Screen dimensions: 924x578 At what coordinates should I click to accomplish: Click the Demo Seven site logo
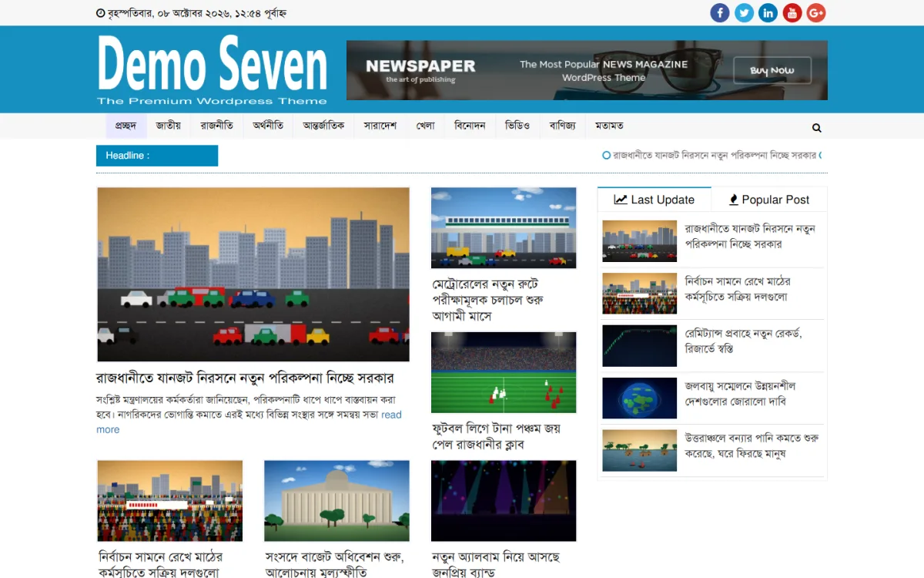[x=213, y=70]
